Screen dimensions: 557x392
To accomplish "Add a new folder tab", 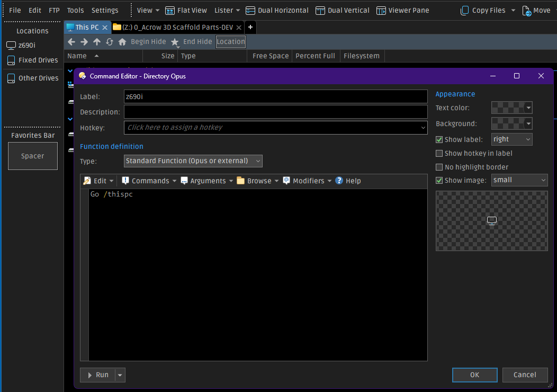I will coord(250,27).
